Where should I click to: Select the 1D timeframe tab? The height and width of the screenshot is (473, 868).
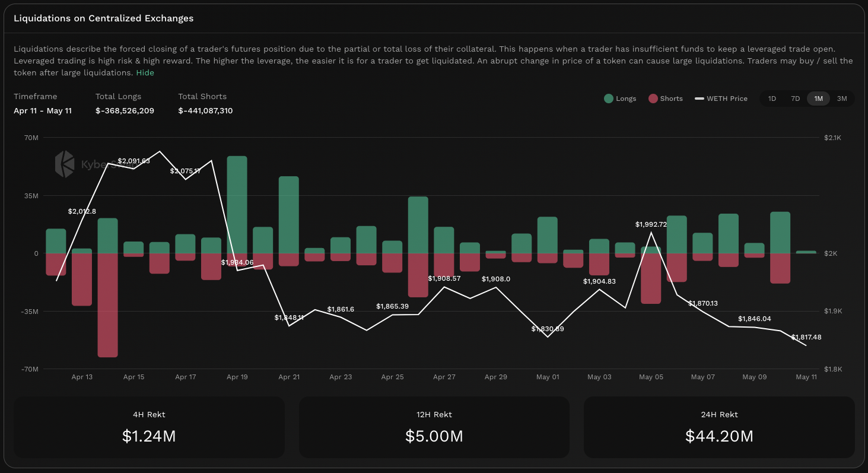tap(772, 99)
